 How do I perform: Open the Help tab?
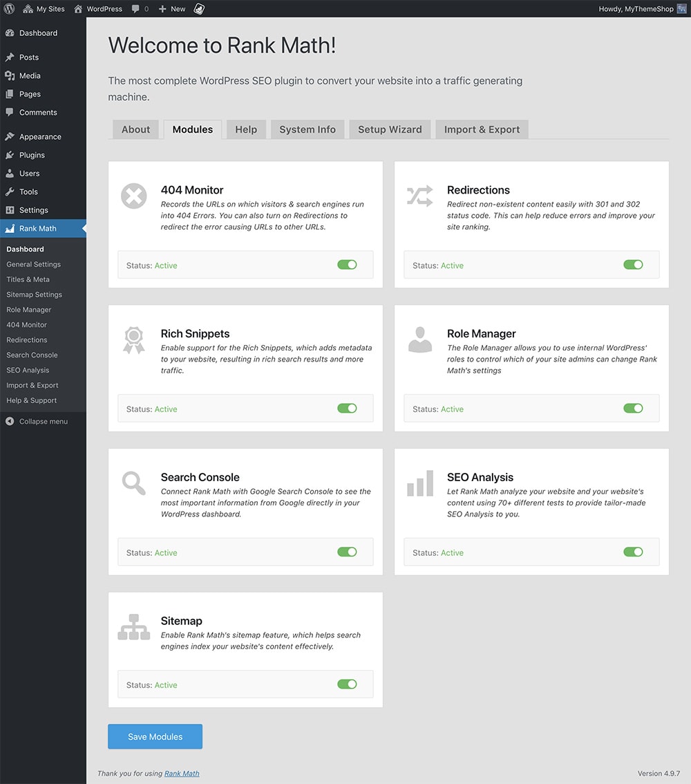pos(246,129)
